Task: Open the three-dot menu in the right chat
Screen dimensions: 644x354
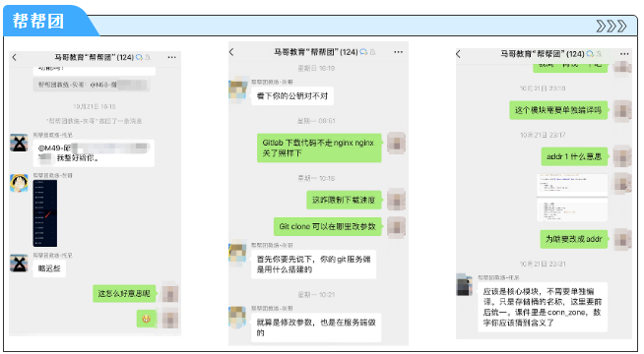Action: pos(624,54)
